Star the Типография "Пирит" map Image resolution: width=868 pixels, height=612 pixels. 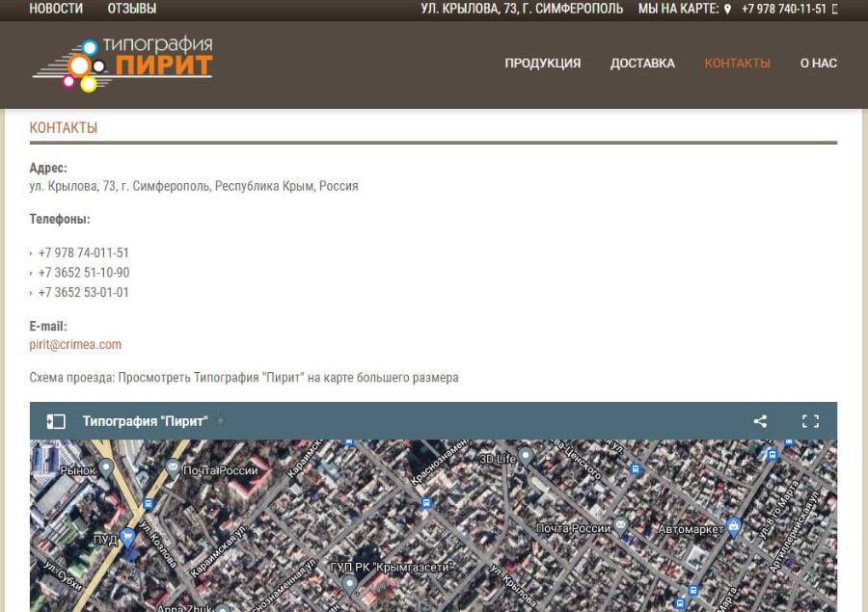click(221, 421)
